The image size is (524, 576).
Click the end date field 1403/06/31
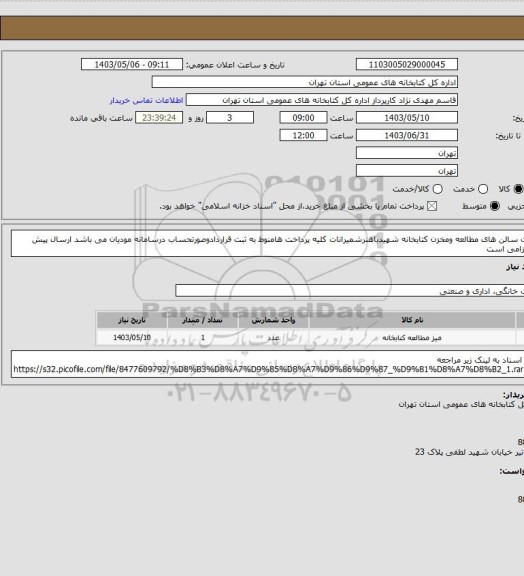point(407,135)
